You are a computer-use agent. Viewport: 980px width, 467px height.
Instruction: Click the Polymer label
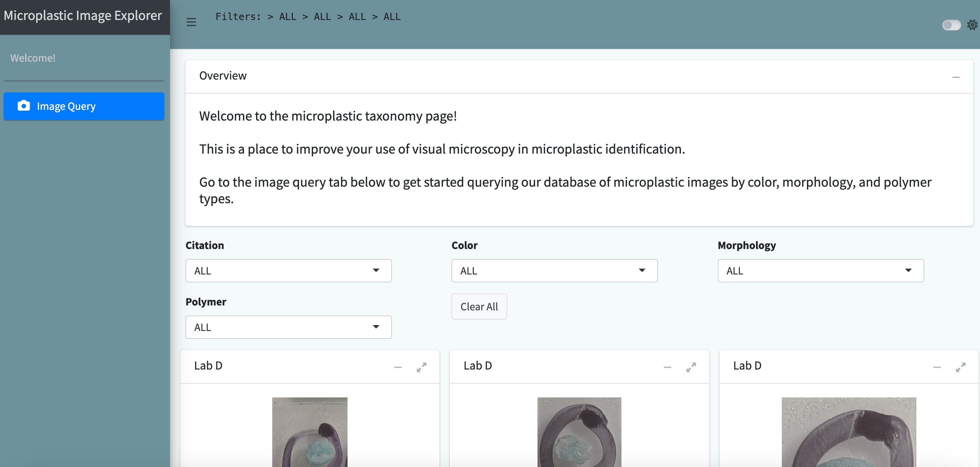[206, 302]
